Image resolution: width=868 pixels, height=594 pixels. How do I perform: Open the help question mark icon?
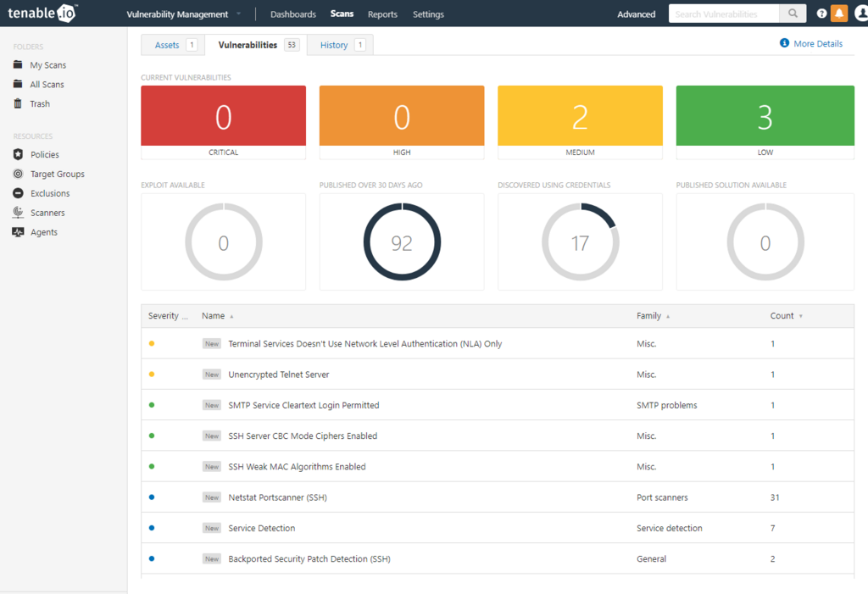click(821, 14)
